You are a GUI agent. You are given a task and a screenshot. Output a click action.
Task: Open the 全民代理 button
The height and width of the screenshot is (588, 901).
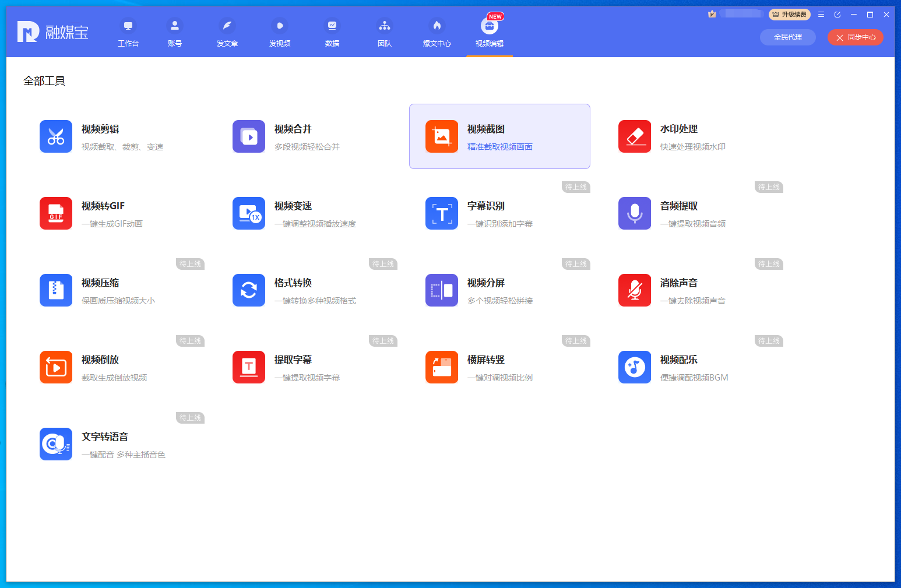[x=788, y=37]
